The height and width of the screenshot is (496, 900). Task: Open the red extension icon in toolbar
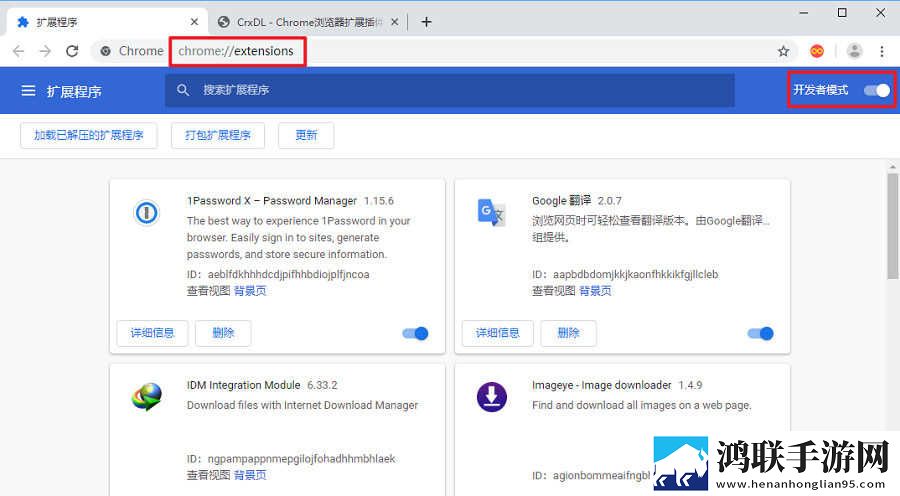(x=817, y=51)
